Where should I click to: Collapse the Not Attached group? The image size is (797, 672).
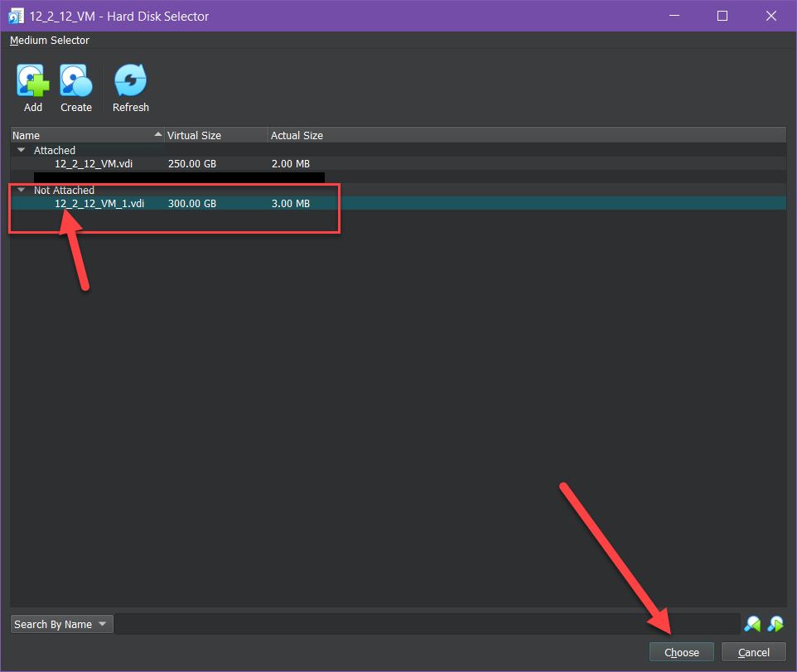click(x=21, y=190)
